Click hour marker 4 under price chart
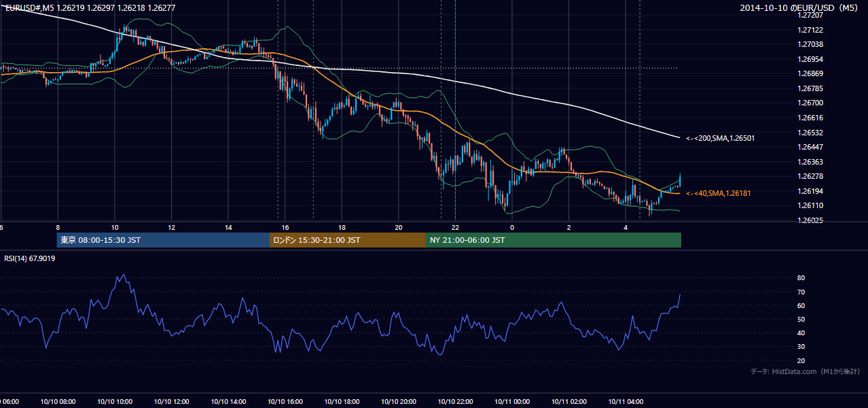 pos(626,227)
